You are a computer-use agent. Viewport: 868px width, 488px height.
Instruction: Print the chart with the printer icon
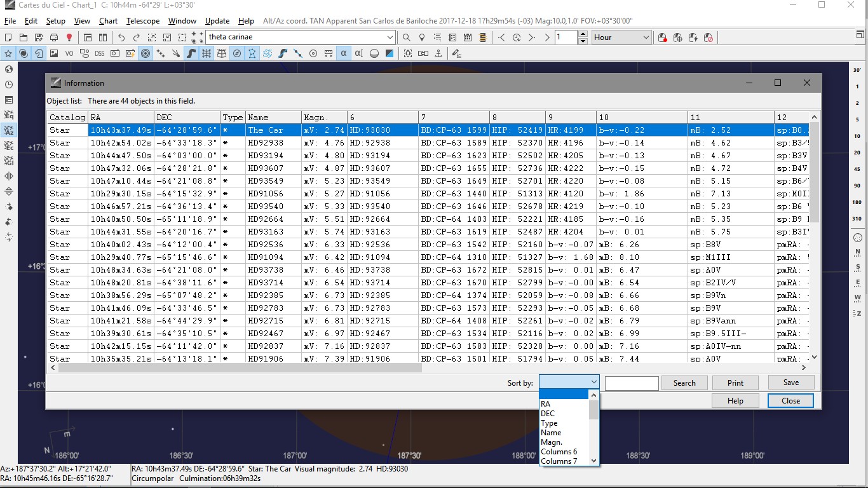(54, 37)
